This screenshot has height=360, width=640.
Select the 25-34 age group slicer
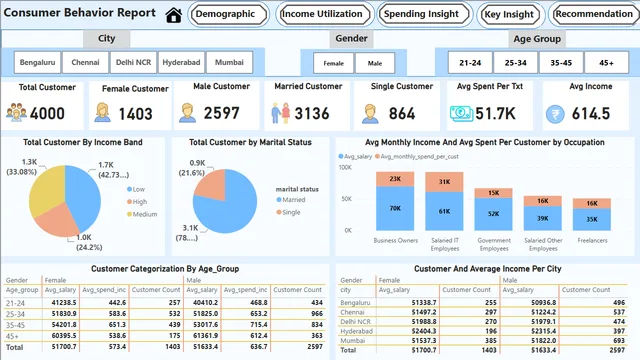pyautogui.click(x=516, y=63)
